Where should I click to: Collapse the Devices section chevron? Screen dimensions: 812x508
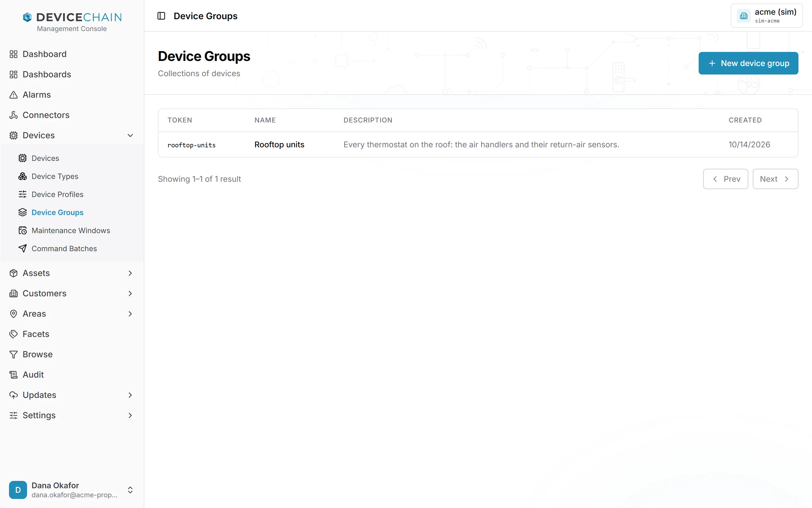click(130, 135)
